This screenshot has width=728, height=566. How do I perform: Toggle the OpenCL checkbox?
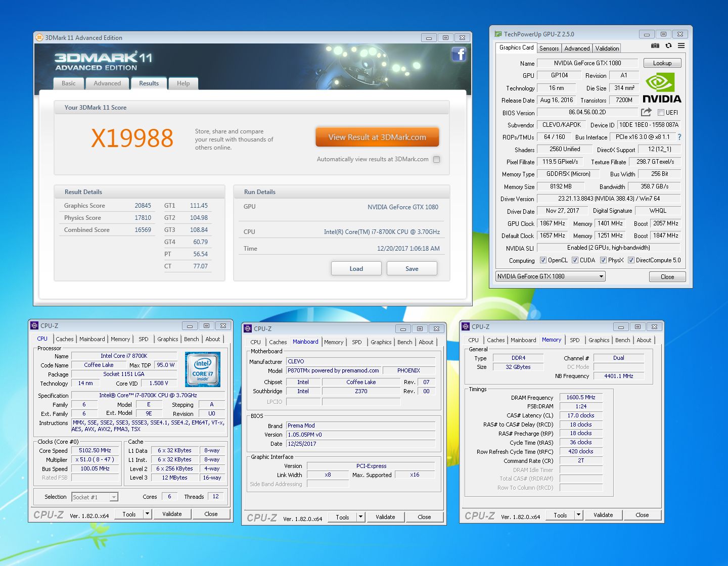543,260
